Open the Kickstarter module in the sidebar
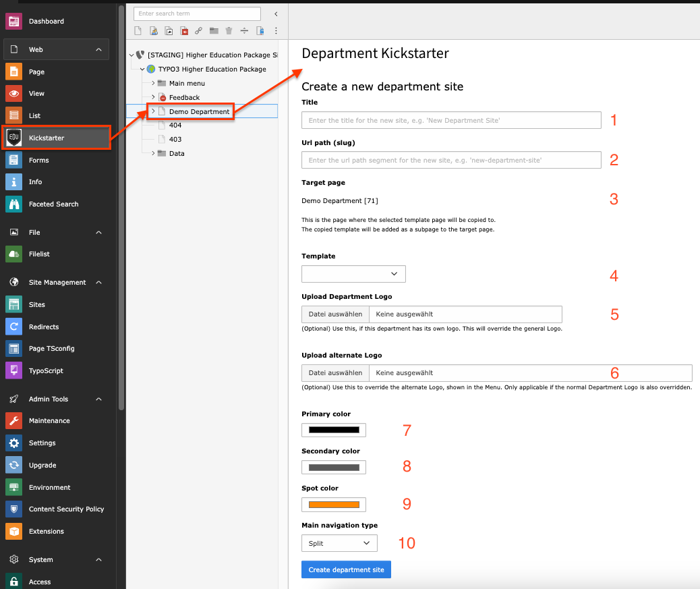The height and width of the screenshot is (589, 700). coord(46,138)
